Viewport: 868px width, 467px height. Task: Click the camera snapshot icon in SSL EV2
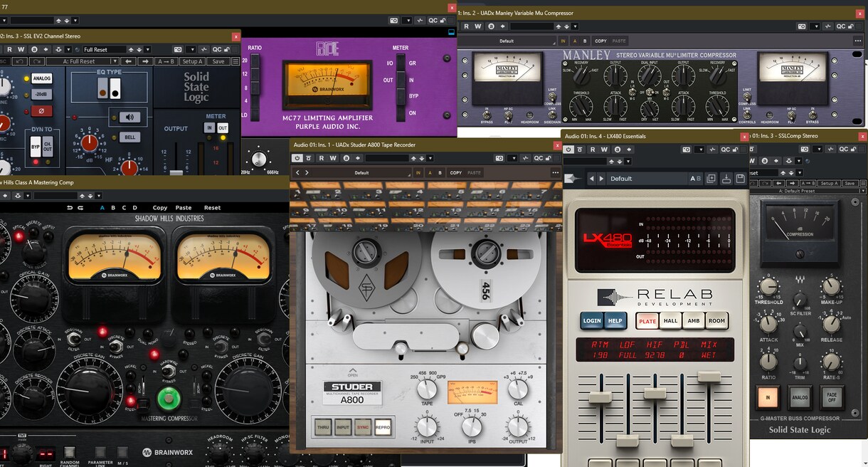tap(178, 50)
